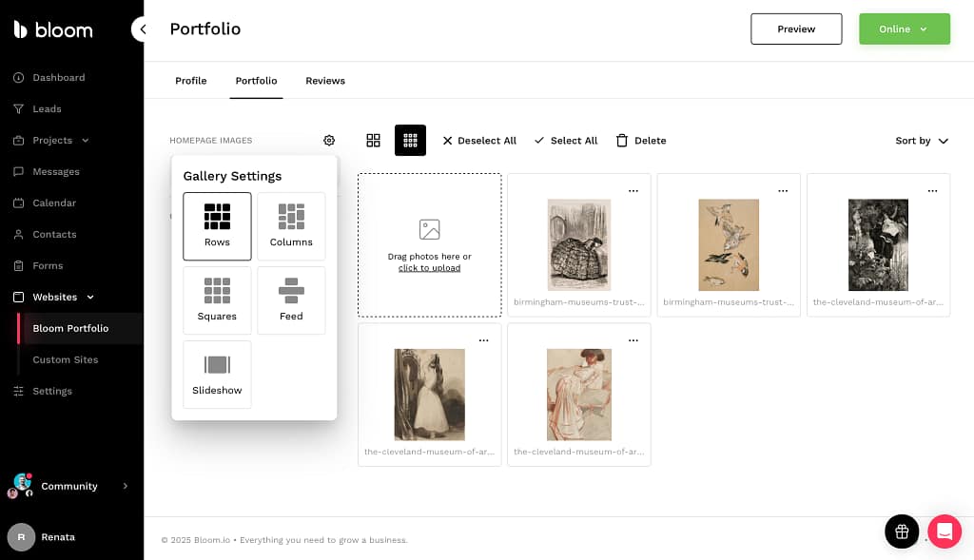This screenshot has height=560, width=974.
Task: Switch to the Profile tab
Action: point(190,81)
